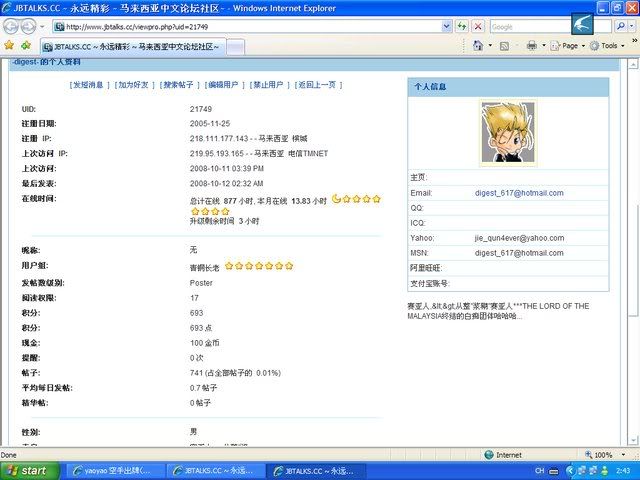Click the user avatar picture
640x480 pixels.
tap(507, 132)
